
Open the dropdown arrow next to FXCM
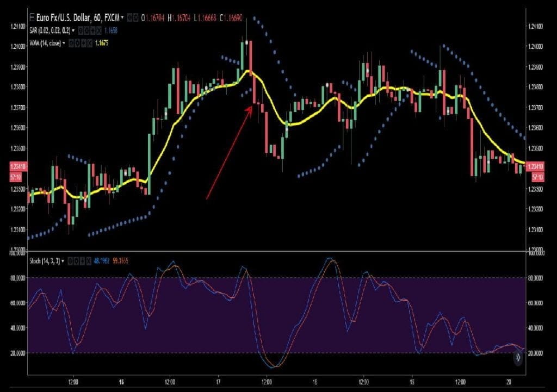pyautogui.click(x=122, y=17)
